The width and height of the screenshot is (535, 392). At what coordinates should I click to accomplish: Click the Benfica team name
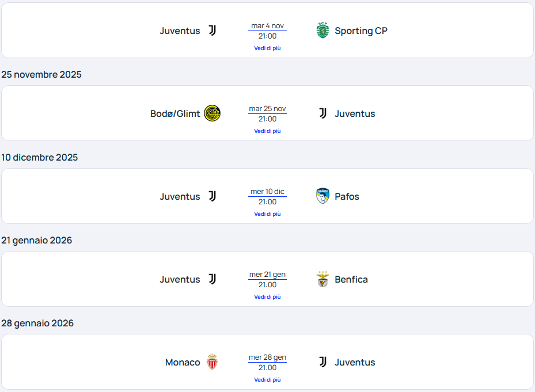click(x=351, y=279)
